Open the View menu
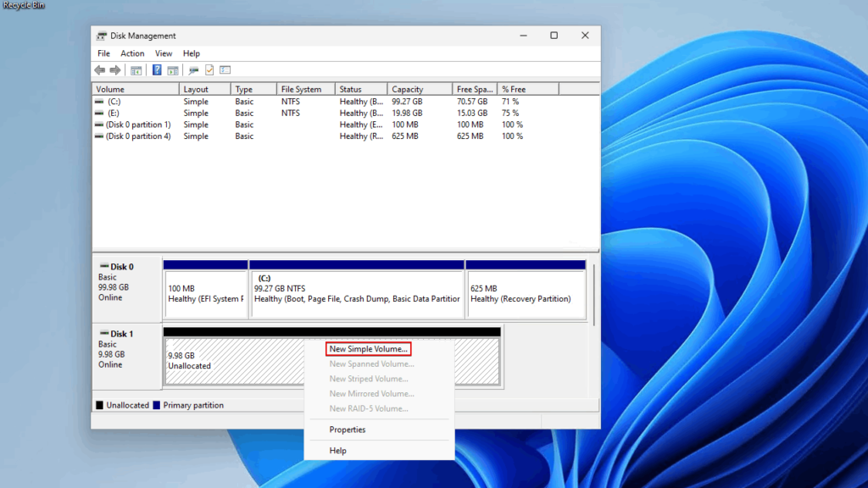Image resolution: width=868 pixels, height=488 pixels. [x=164, y=53]
